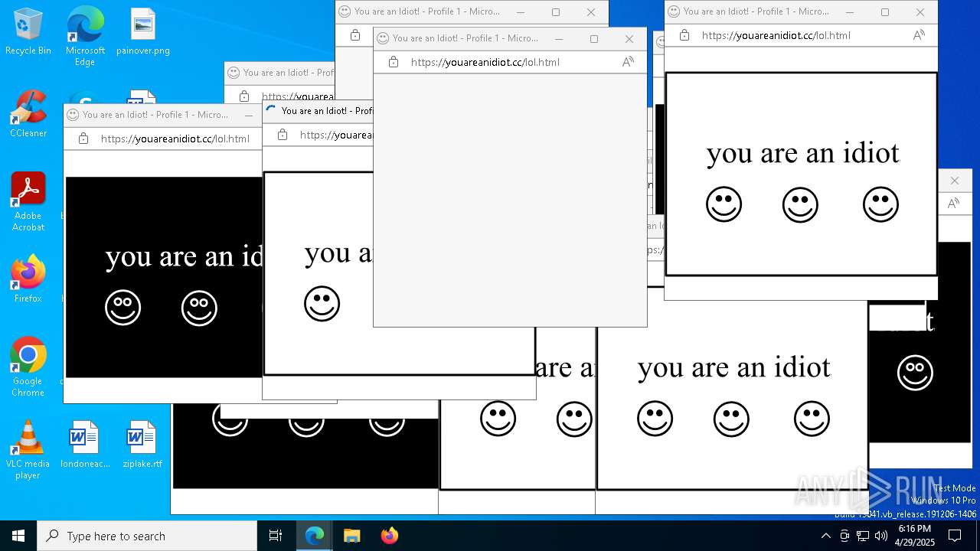Click "you are an idiot" text in top-right window
The image size is (980, 551).
(x=802, y=153)
